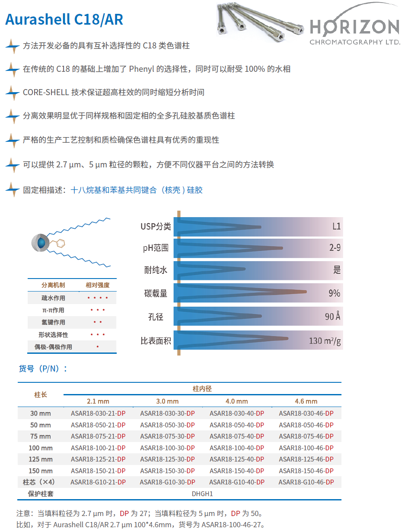Click part number ASAR18-125-21-DP
Viewport: 405px width, 532px height.
tap(98, 459)
